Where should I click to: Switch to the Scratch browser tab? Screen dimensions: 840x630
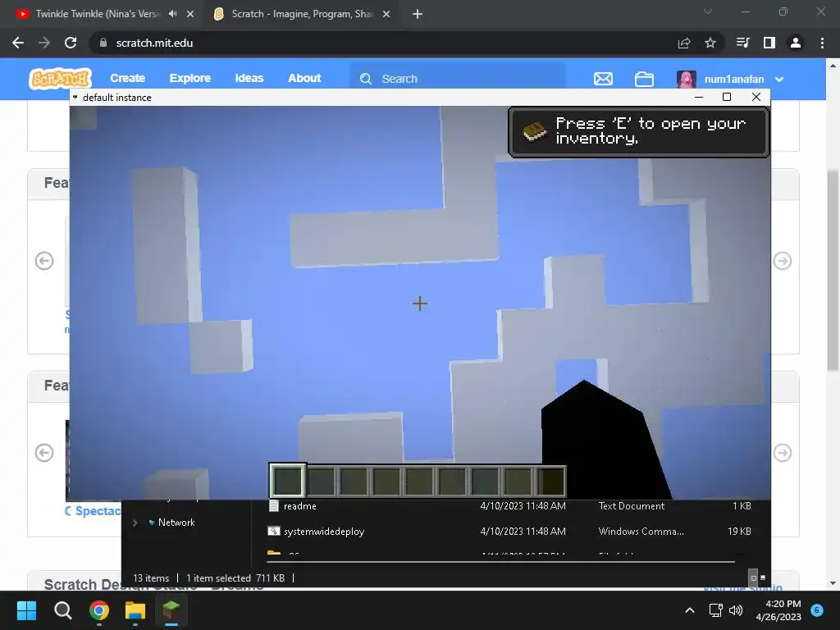302,14
